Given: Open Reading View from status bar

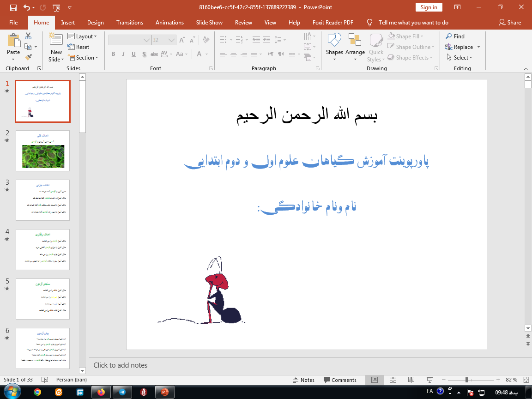Looking at the screenshot, I should click(x=411, y=380).
